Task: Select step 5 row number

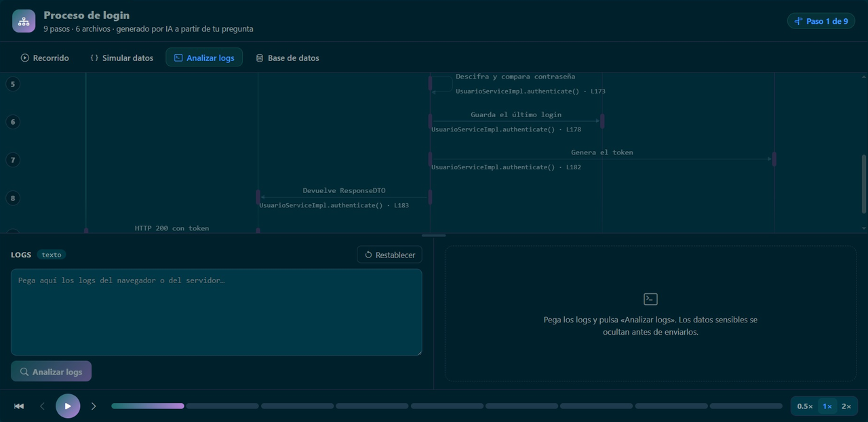Action: coord(12,84)
